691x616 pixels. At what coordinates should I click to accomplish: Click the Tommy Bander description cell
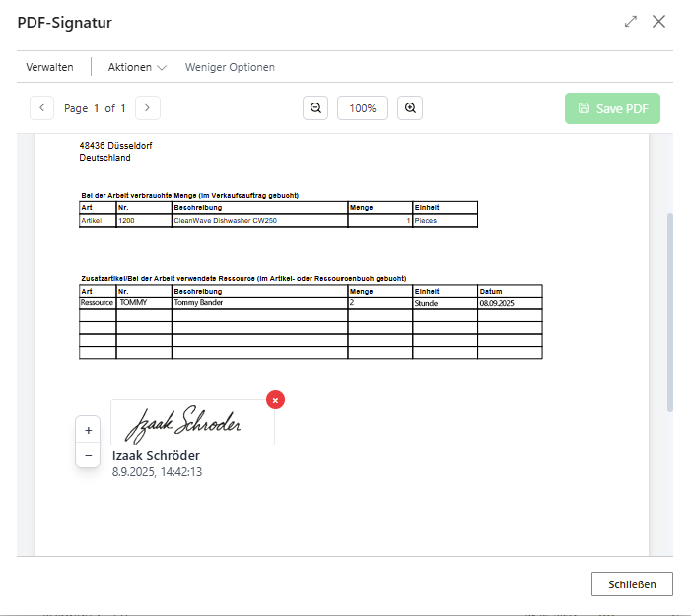coord(259,303)
